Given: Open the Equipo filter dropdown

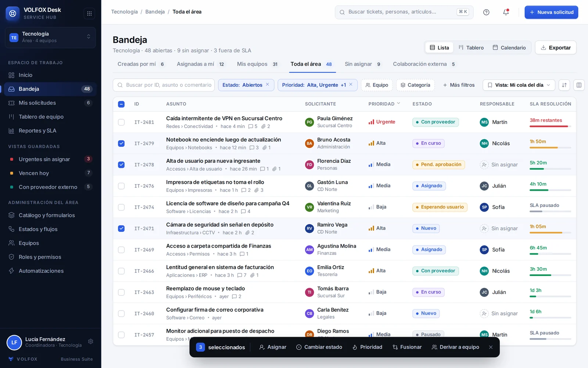Looking at the screenshot, I should coord(377,85).
